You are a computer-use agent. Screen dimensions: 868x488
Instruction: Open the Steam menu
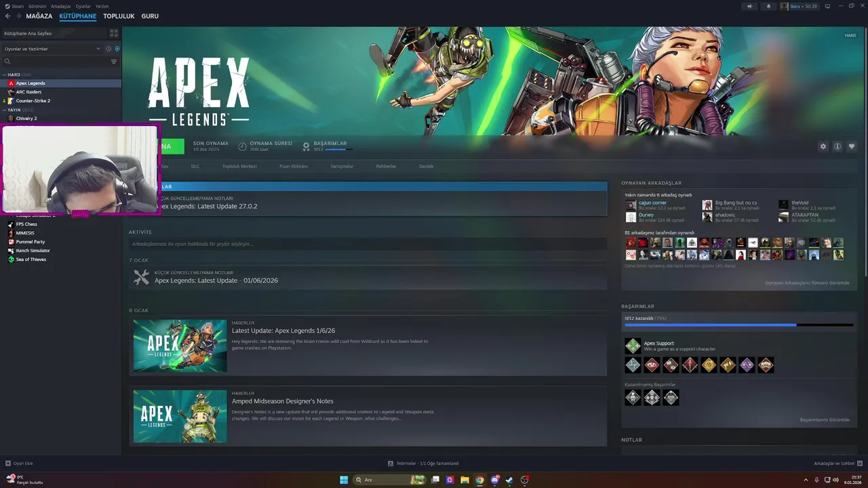(x=14, y=6)
